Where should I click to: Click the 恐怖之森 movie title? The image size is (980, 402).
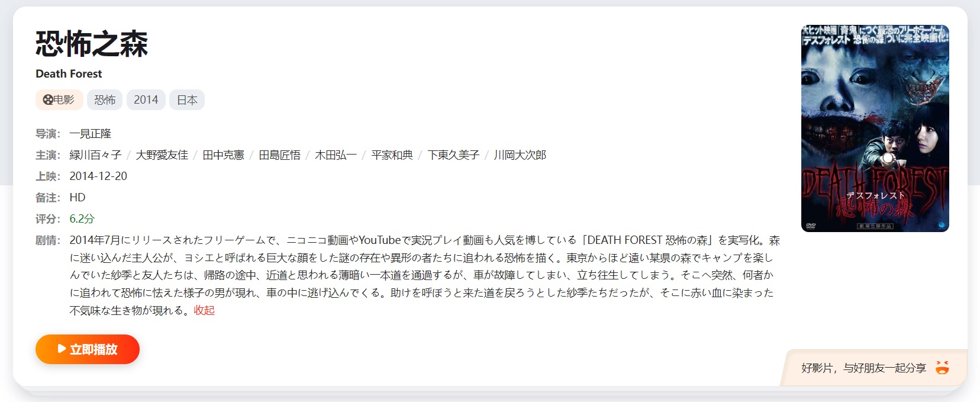[92, 44]
